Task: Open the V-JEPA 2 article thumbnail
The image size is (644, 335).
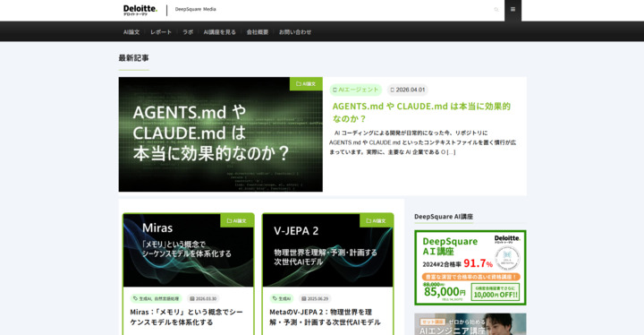Action: pyautogui.click(x=327, y=250)
